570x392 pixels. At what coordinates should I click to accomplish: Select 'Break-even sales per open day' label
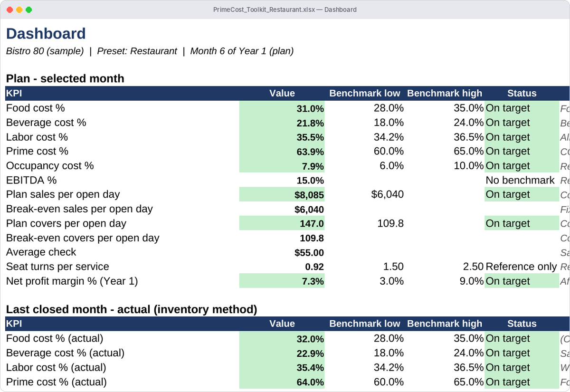coord(80,209)
